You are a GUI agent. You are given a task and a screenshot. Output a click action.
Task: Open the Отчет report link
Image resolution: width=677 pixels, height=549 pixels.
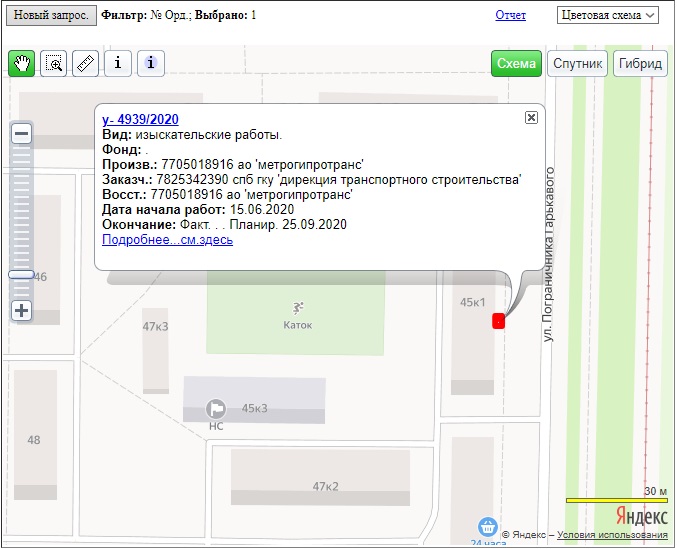[x=510, y=15]
